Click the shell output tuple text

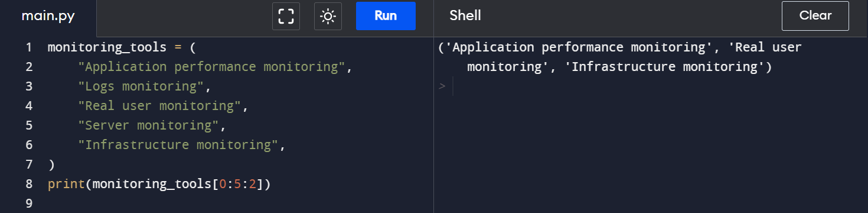pos(620,57)
